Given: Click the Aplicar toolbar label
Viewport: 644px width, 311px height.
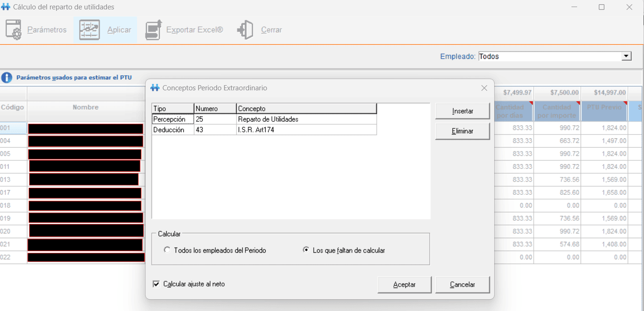Looking at the screenshot, I should 119,30.
